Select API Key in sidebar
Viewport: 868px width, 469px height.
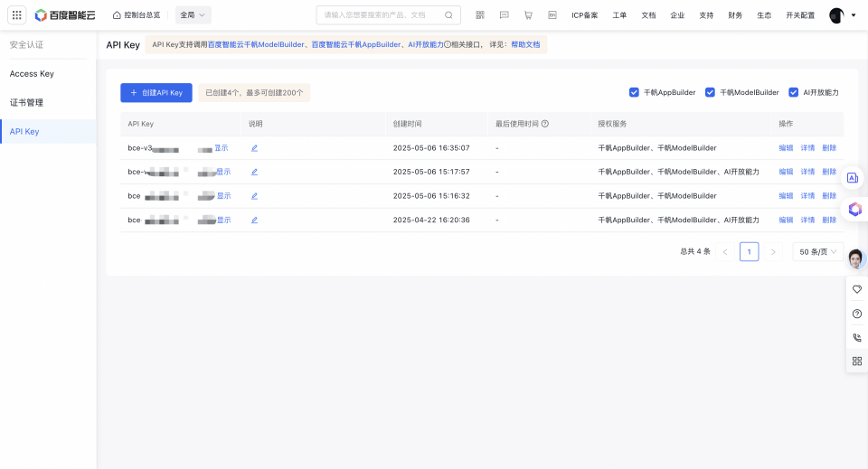click(48, 132)
